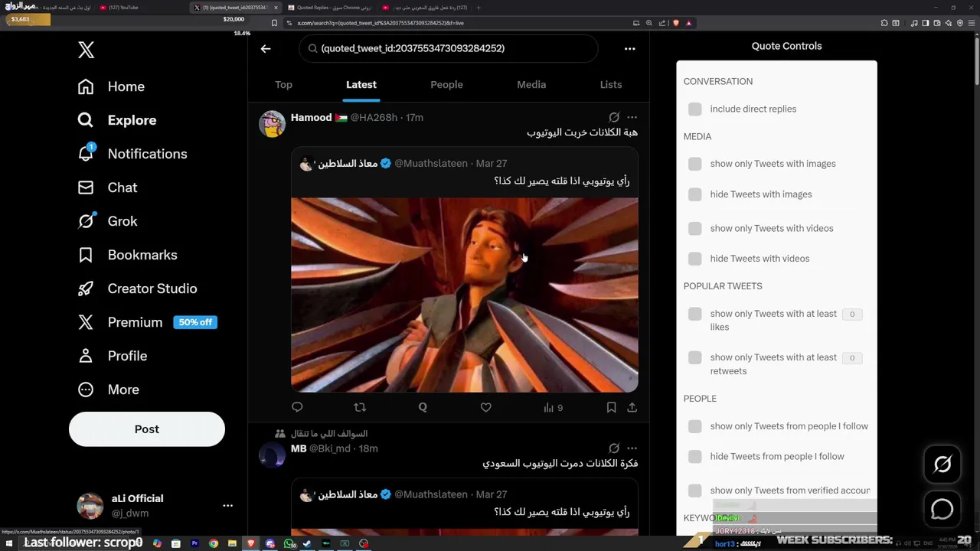Open floating messages chat bubble button
The width and height of the screenshot is (980, 551).
942,509
